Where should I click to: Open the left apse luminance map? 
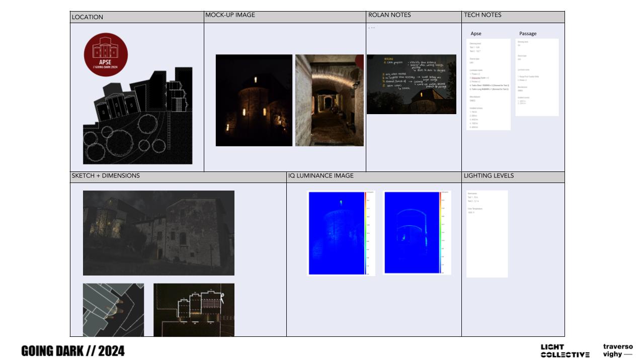click(341, 233)
